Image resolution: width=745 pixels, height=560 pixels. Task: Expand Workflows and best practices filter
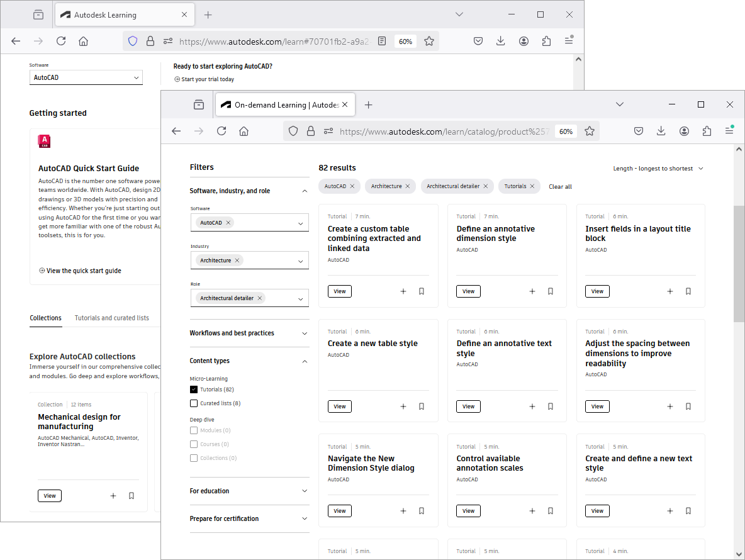(x=249, y=333)
